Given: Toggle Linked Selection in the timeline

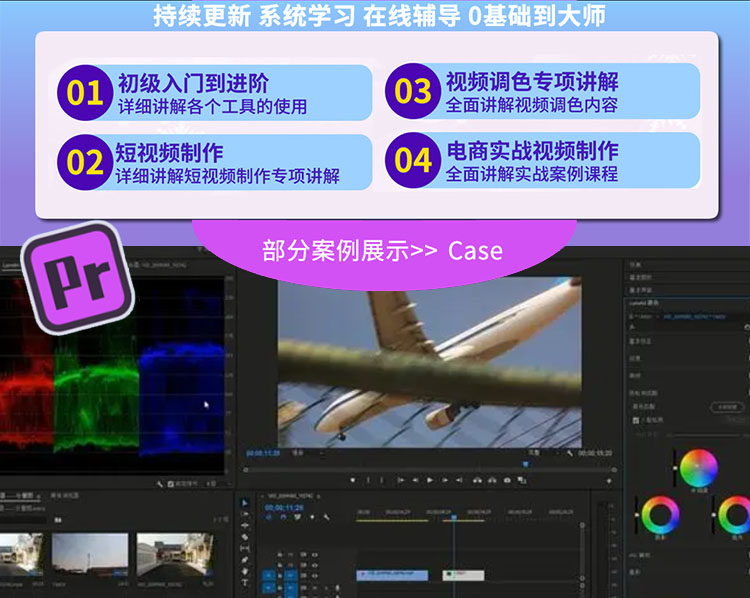Looking at the screenshot, I should (298, 517).
